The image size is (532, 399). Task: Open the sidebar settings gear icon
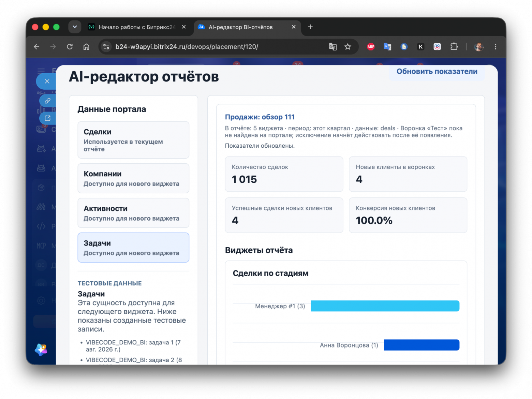coord(41,300)
